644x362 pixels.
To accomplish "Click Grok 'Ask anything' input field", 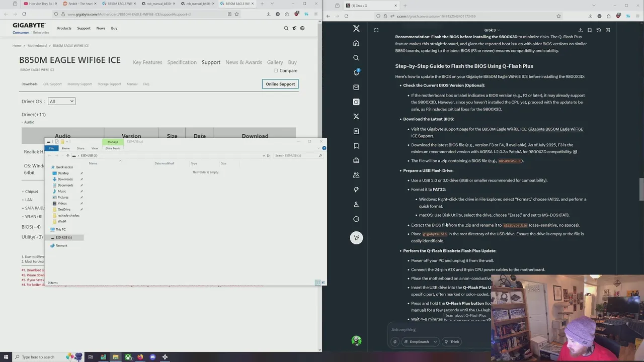I will (439, 330).
